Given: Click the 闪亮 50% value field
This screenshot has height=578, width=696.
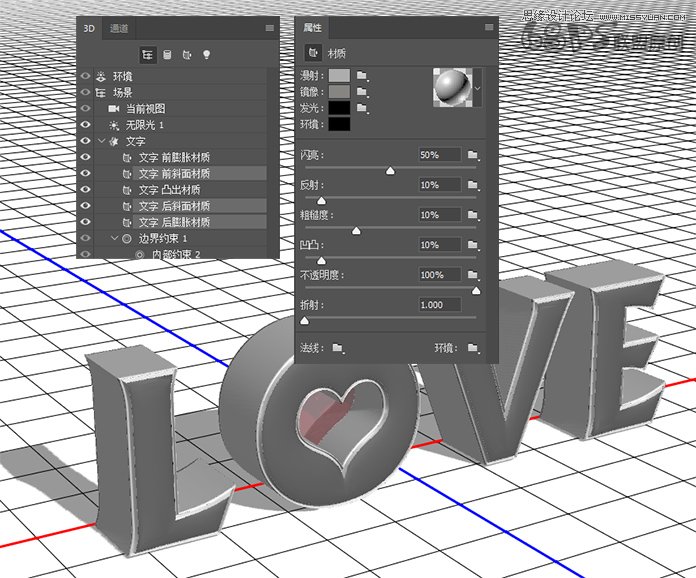Looking at the screenshot, I should click(x=440, y=155).
